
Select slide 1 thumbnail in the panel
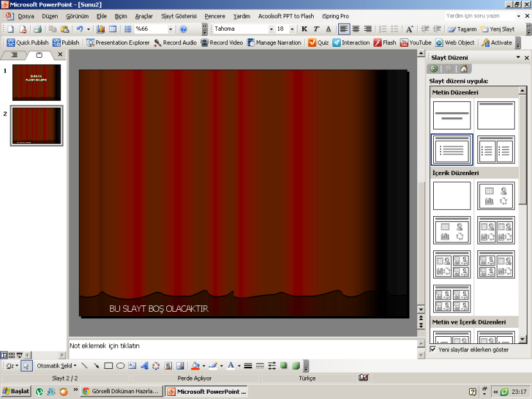pos(36,82)
